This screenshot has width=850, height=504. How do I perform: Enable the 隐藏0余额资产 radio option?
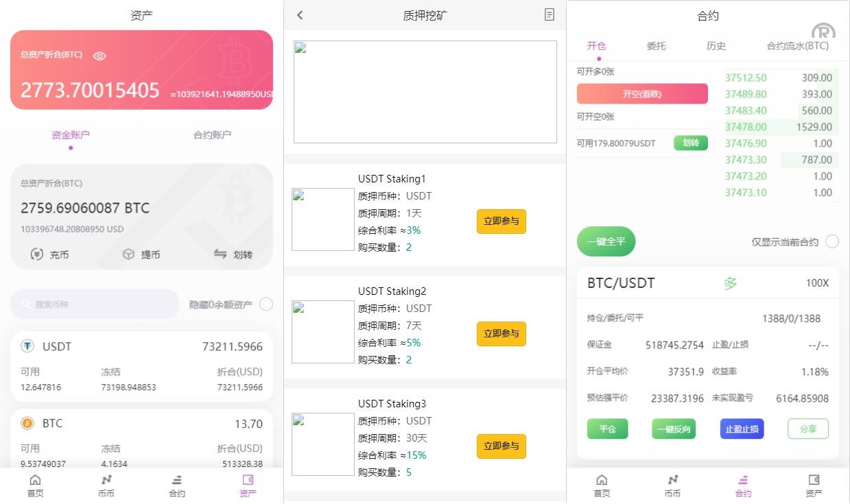click(x=266, y=304)
